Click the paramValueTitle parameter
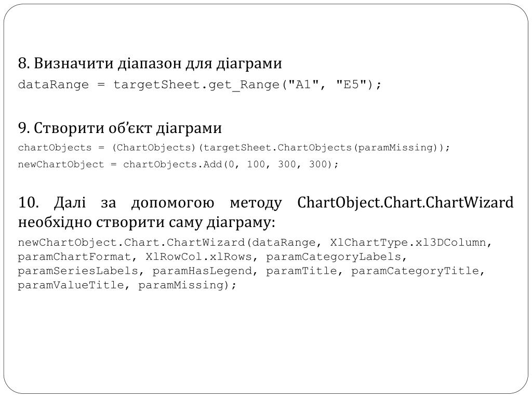 tap(71, 285)
